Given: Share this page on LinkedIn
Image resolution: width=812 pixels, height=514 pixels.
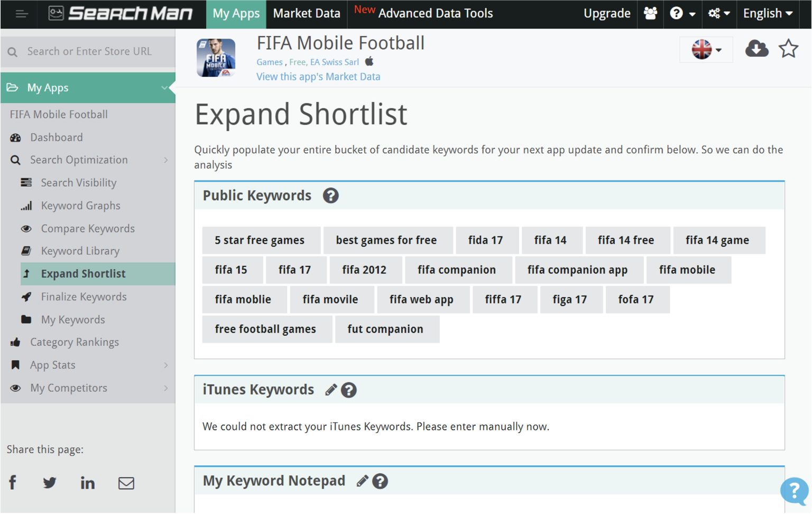Looking at the screenshot, I should point(88,482).
